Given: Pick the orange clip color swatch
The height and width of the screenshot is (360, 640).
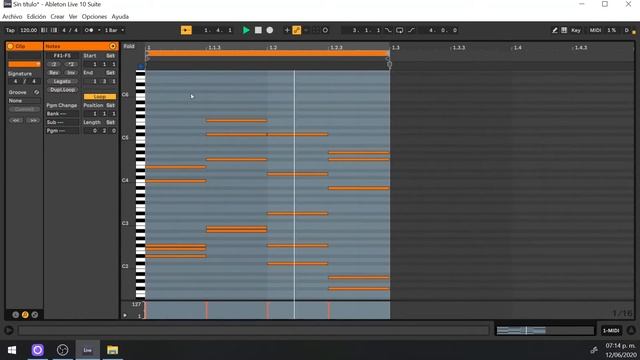Looking at the screenshot, I should tap(24, 64).
